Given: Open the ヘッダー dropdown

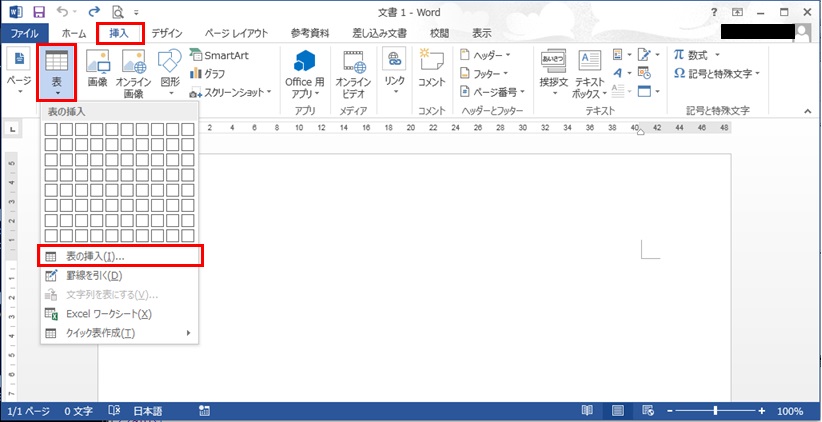Looking at the screenshot, I should pyautogui.click(x=485, y=55).
